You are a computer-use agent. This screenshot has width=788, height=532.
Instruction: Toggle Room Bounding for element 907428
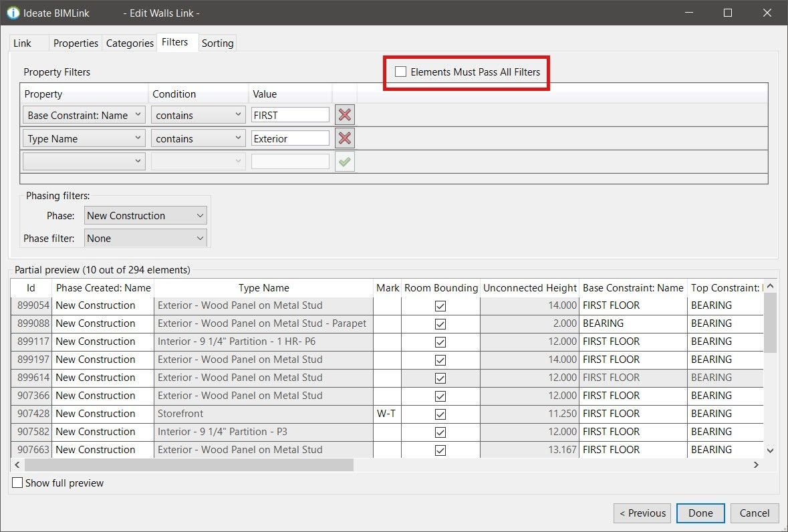tap(440, 414)
